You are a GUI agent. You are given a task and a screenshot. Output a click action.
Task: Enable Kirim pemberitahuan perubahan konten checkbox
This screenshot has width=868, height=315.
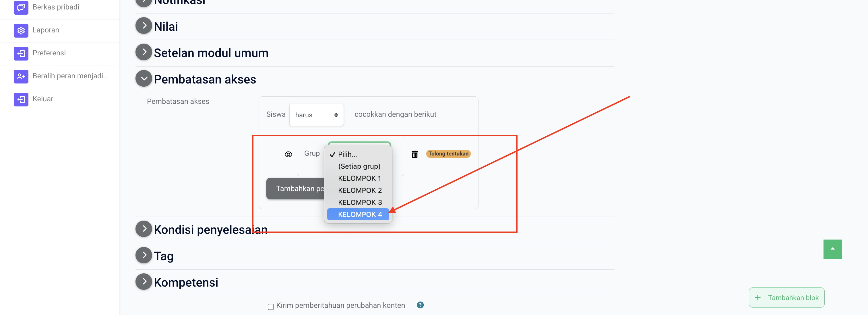pyautogui.click(x=271, y=307)
